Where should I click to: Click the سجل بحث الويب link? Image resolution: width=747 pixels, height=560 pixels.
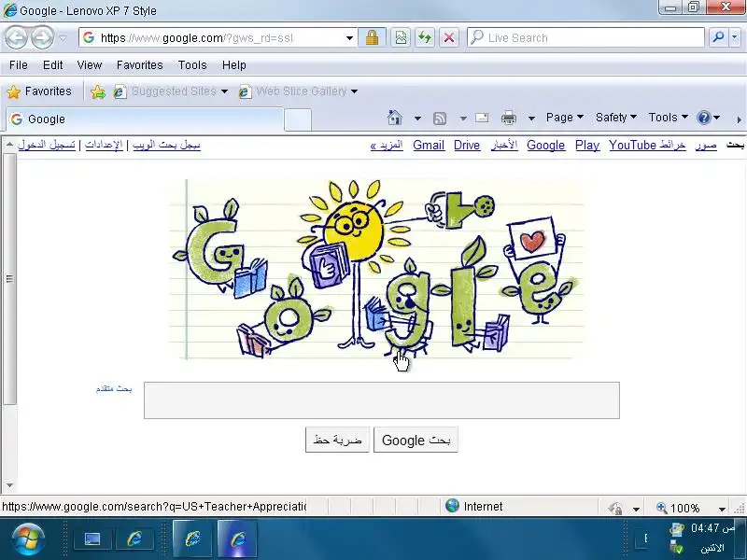[x=166, y=145]
